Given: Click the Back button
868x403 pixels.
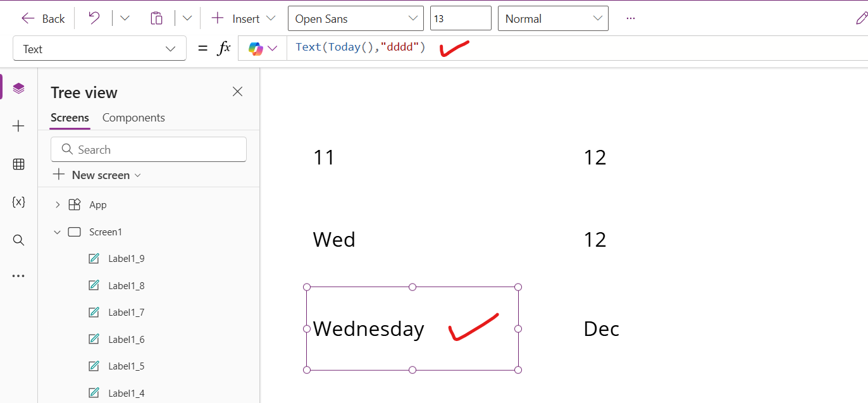Looking at the screenshot, I should pyautogui.click(x=43, y=18).
